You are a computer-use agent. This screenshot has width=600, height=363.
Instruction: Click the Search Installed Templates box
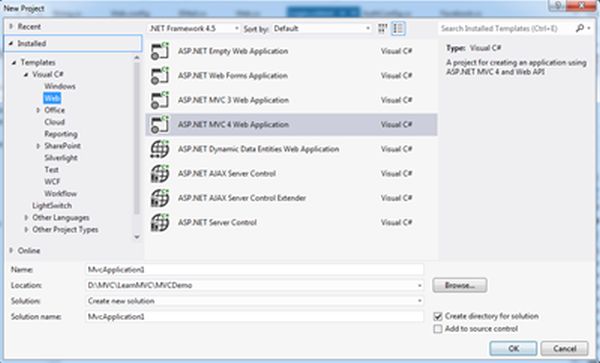(x=506, y=28)
